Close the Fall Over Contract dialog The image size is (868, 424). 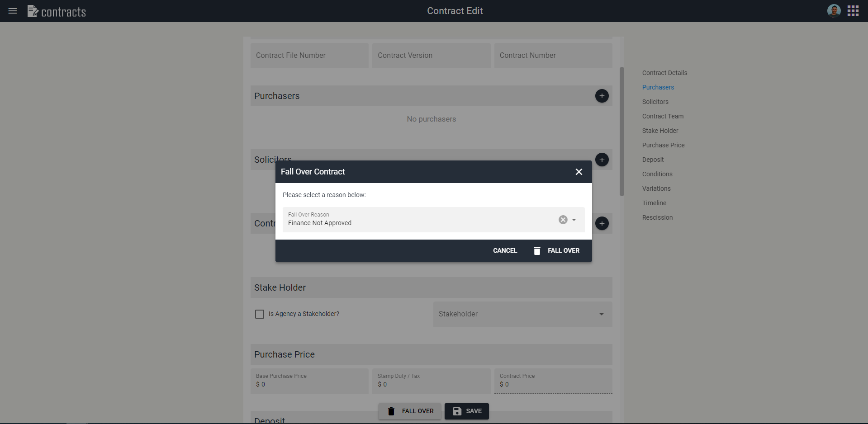[x=579, y=172]
